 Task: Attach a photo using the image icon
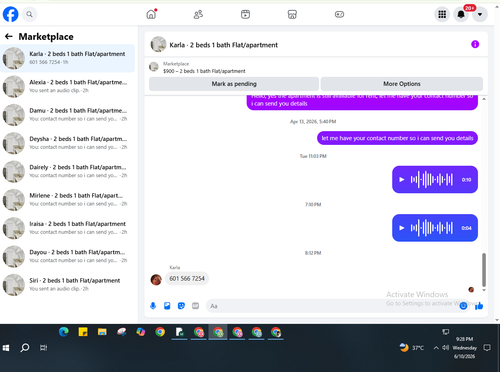tap(167, 306)
